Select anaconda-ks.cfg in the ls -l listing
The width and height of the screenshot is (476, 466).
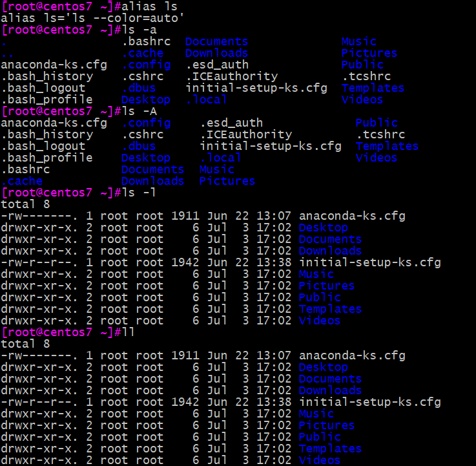click(x=352, y=216)
